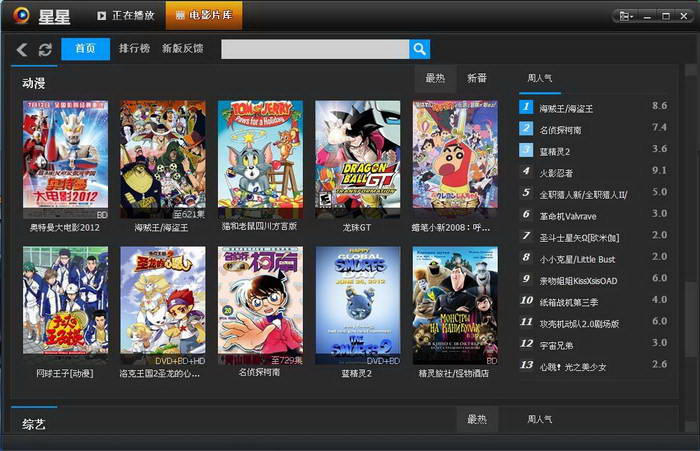Click the title 网球王子[动漫]
Image resolution: width=700 pixels, height=451 pixels.
pos(65,373)
